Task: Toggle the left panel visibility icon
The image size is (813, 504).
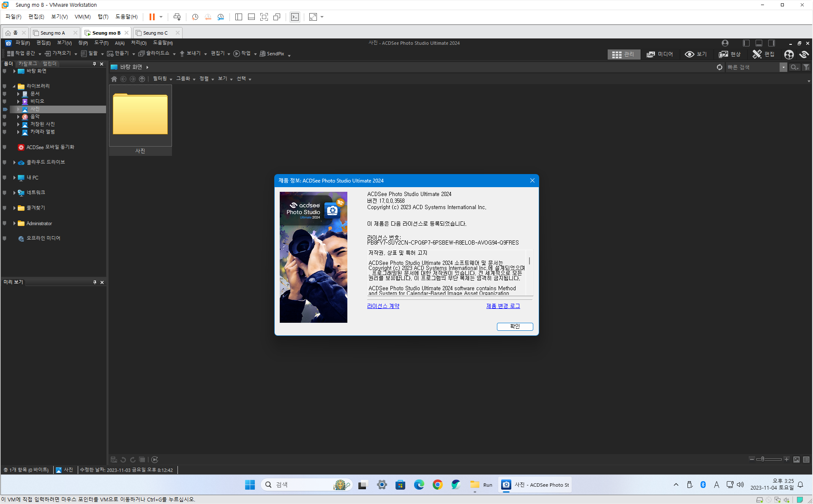Action: (746, 43)
